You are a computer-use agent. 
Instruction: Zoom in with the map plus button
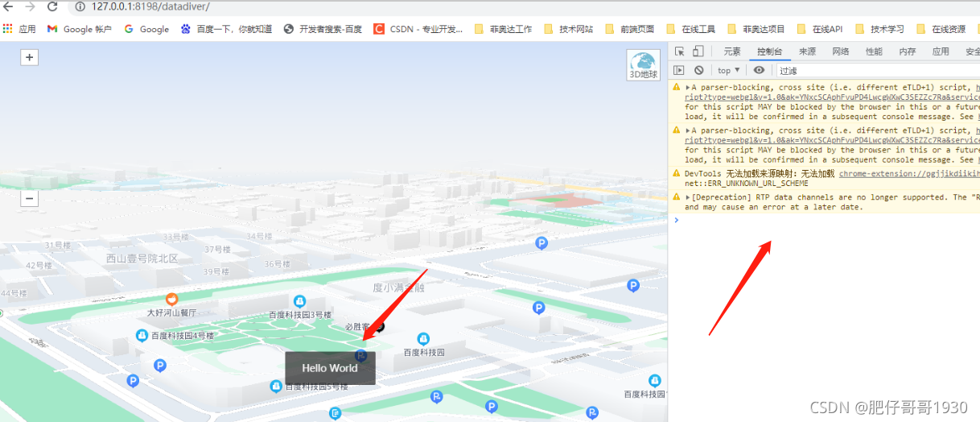30,57
